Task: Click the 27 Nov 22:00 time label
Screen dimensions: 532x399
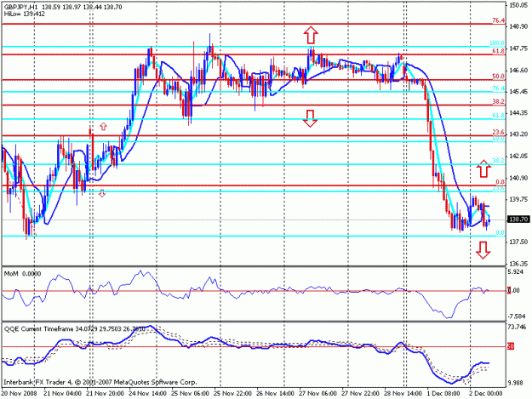Action: [360, 394]
